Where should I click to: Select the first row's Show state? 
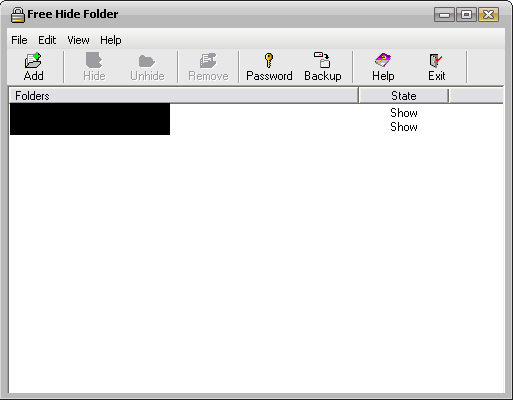click(404, 113)
